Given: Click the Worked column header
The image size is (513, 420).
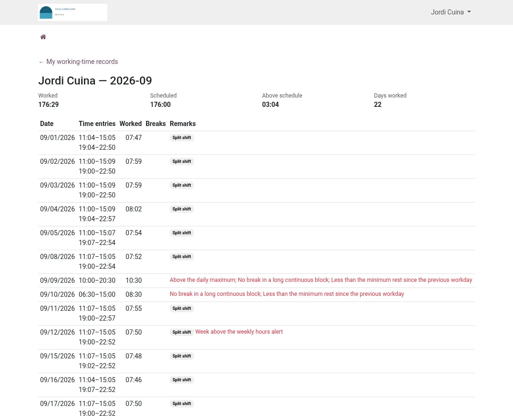Looking at the screenshot, I should tap(131, 124).
